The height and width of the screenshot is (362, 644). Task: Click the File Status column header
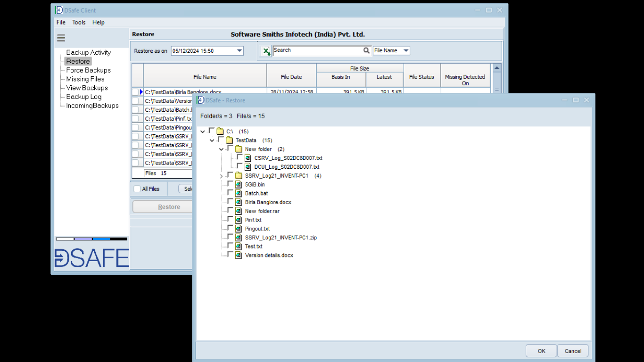click(421, 76)
